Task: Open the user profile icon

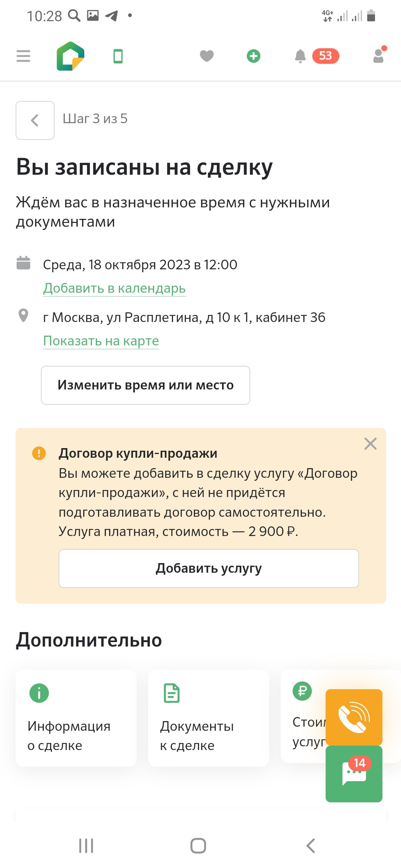Action: [x=379, y=56]
